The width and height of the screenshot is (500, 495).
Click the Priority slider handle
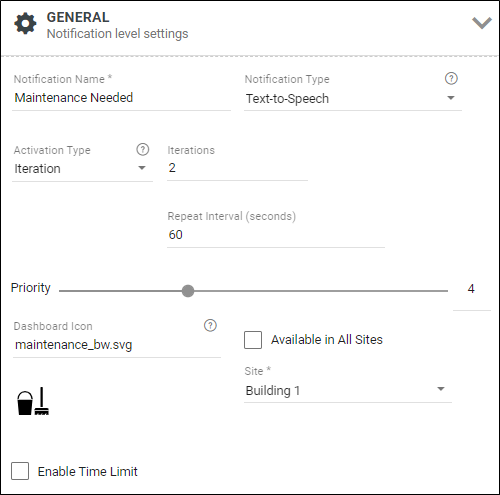pyautogui.click(x=188, y=291)
